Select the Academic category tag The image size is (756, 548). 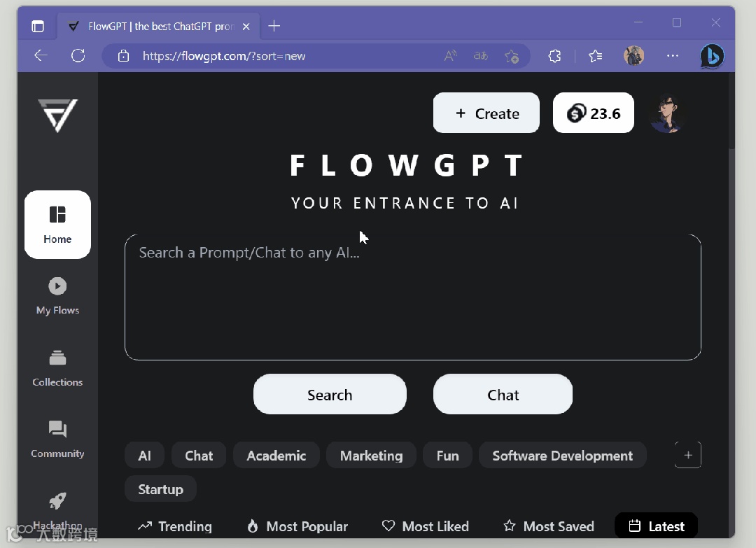pyautogui.click(x=276, y=456)
